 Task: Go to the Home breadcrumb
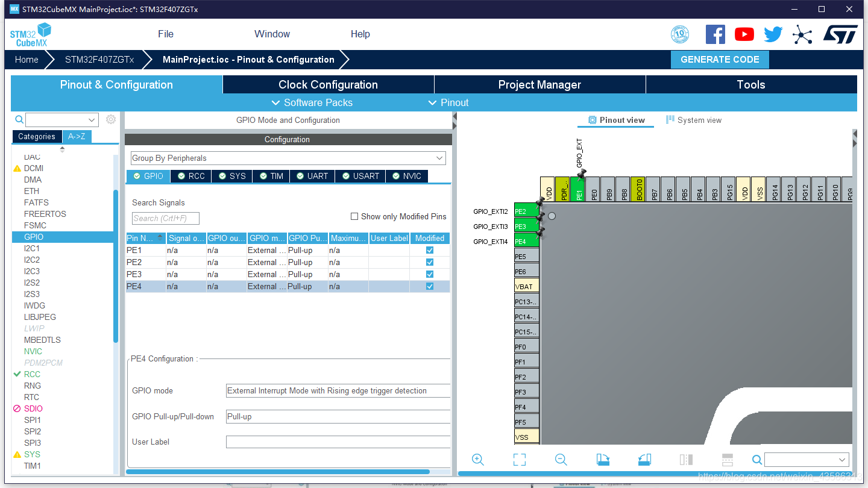pyautogui.click(x=27, y=60)
